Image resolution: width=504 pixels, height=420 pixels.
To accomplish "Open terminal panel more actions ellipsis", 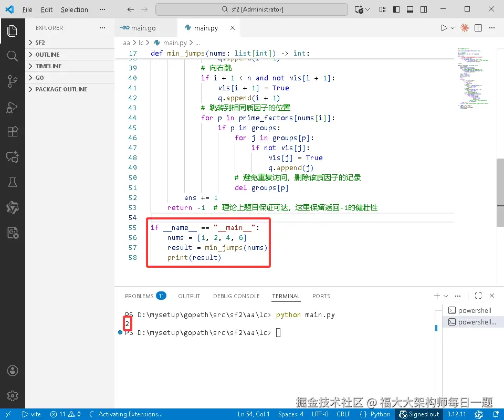I will point(458,296).
